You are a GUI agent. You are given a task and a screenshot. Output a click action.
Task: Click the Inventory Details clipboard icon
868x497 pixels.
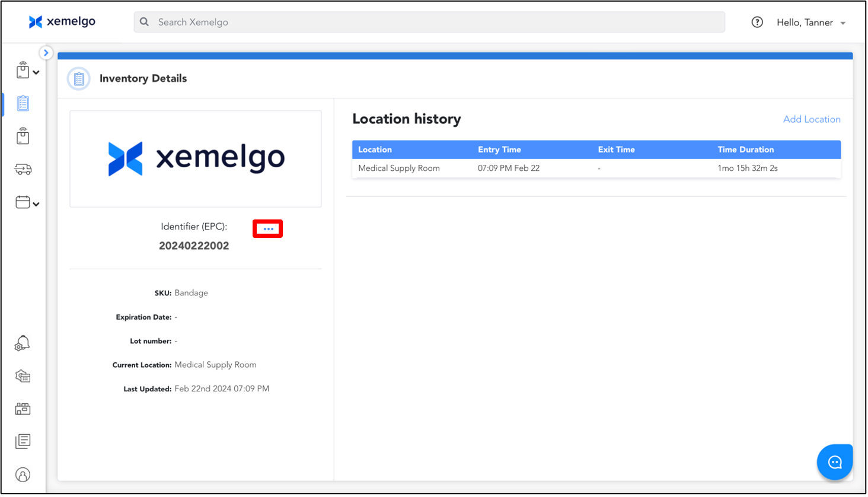[79, 79]
